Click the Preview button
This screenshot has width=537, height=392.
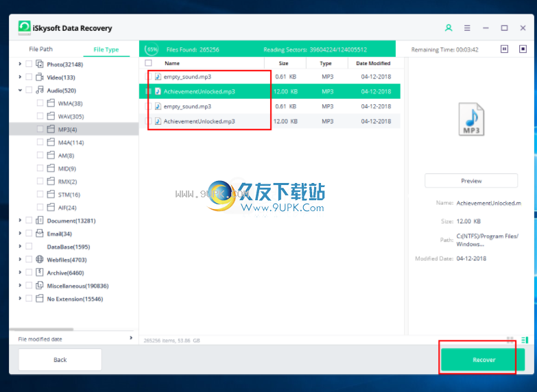[471, 181]
